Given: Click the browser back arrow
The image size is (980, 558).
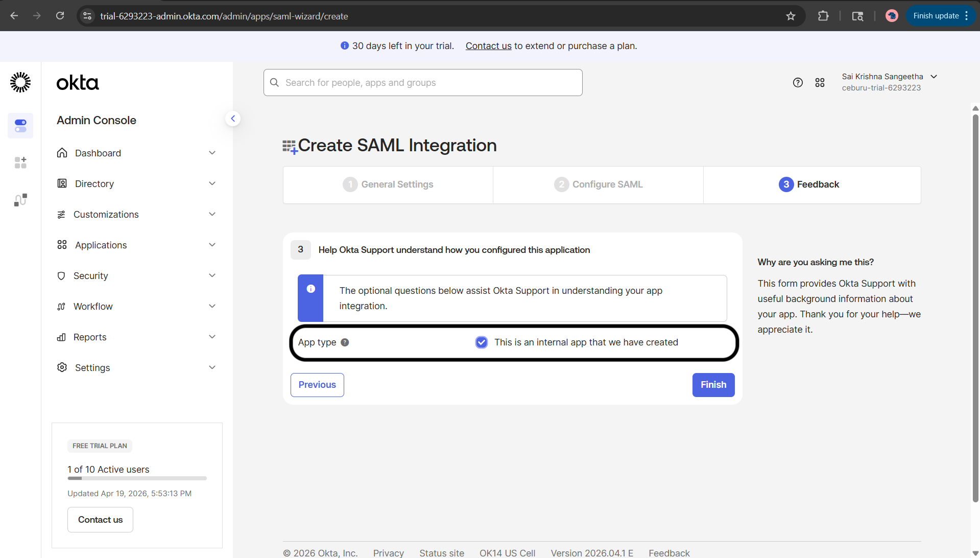Looking at the screenshot, I should 14,16.
